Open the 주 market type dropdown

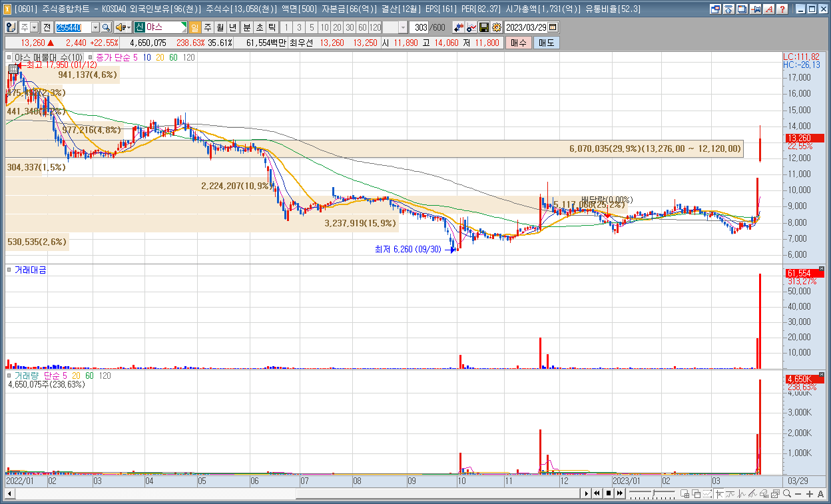(x=34, y=27)
